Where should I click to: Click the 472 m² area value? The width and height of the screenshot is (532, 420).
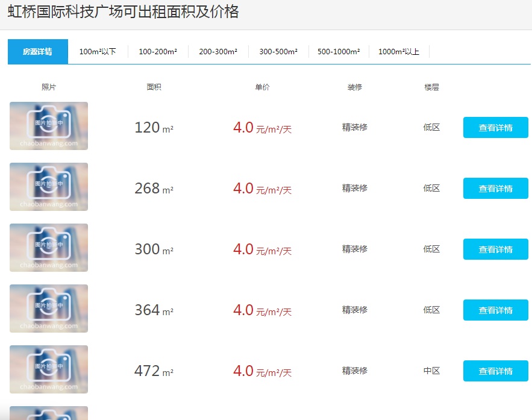coord(154,371)
